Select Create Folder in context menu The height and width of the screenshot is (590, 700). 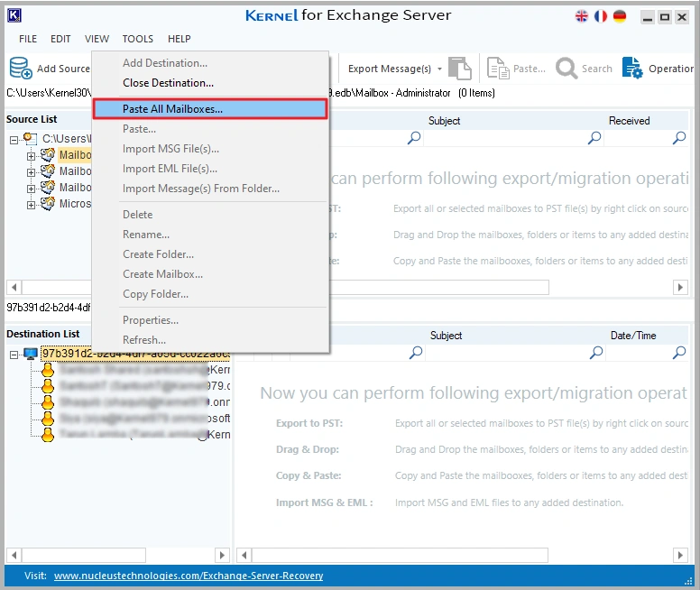pos(210,254)
